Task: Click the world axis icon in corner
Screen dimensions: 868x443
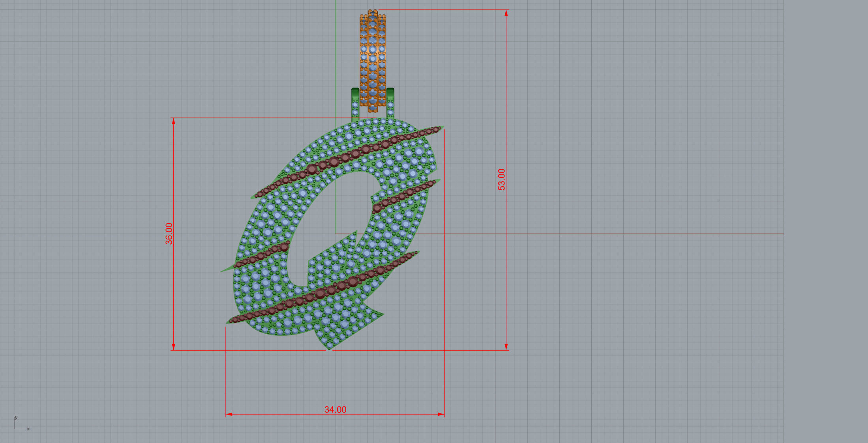Action: [21, 423]
